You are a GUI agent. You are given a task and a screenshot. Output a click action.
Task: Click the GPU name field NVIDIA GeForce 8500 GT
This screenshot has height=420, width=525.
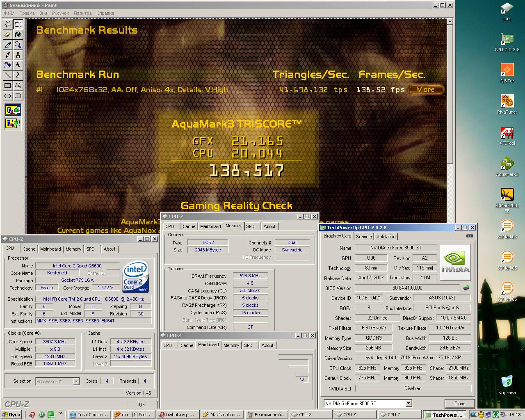pyautogui.click(x=395, y=248)
